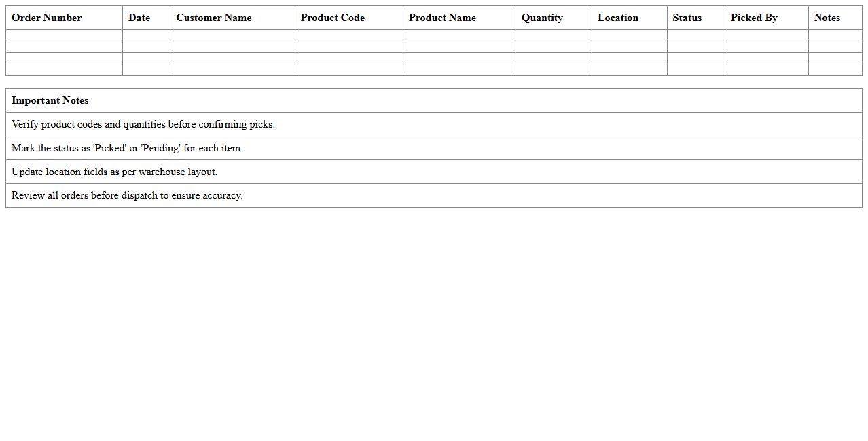This screenshot has height=441, width=868.
Task: Select the note about updating location fields
Action: (x=113, y=172)
